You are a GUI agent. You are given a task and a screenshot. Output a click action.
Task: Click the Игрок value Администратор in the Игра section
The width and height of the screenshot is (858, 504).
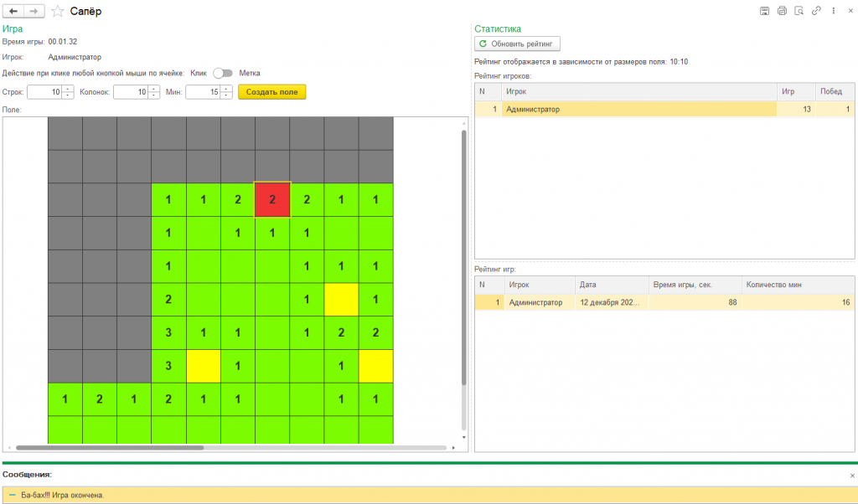click(x=75, y=57)
